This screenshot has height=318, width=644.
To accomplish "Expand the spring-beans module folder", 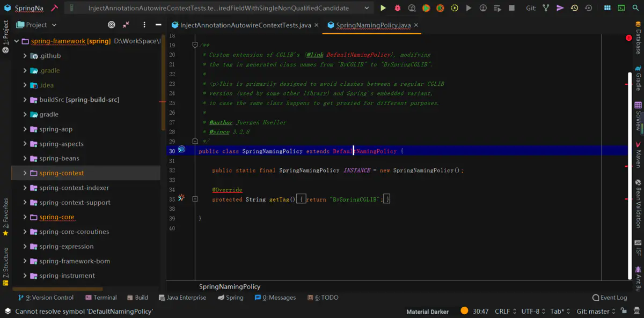I will coord(25,159).
